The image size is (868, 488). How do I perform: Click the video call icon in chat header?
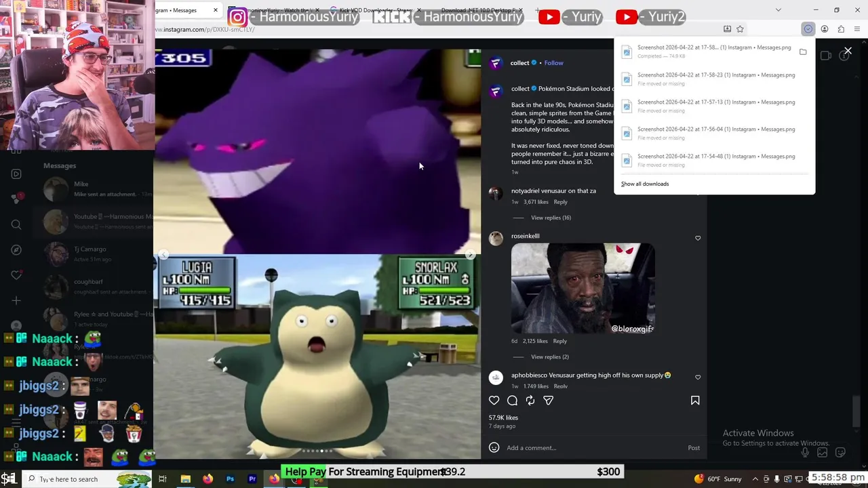[826, 56]
